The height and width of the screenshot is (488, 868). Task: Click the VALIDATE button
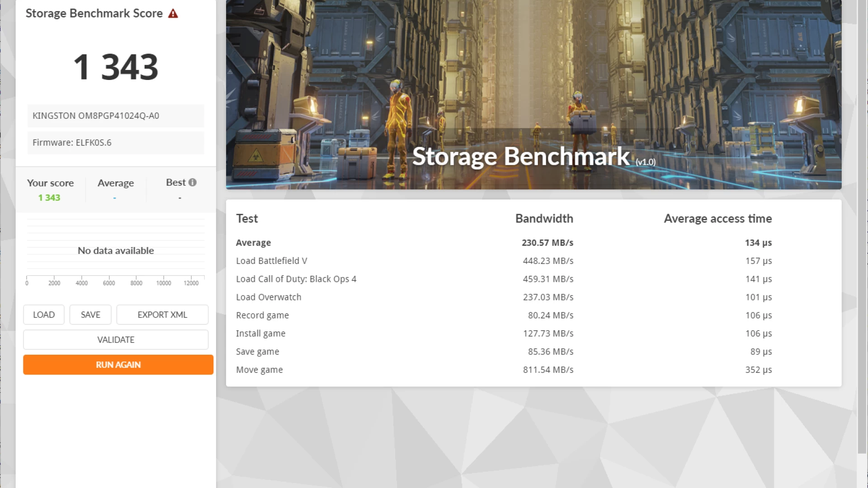[116, 339]
